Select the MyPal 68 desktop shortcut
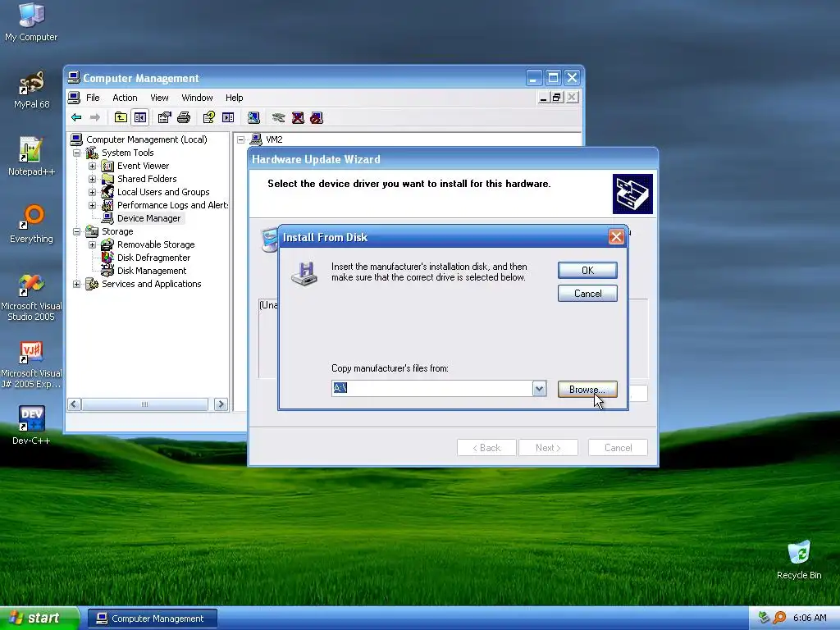Screen dimensions: 840x630 pos(31,90)
